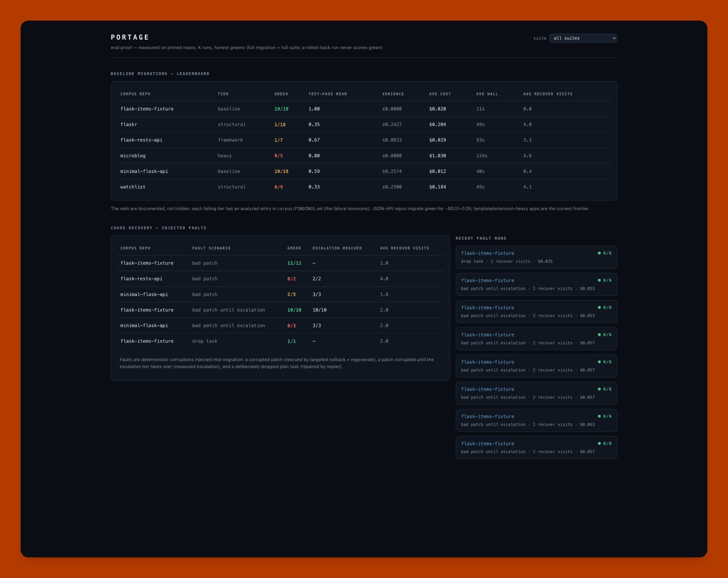The image size is (728, 578).
Task: Click the 93s average wall value
Action: click(x=480, y=140)
